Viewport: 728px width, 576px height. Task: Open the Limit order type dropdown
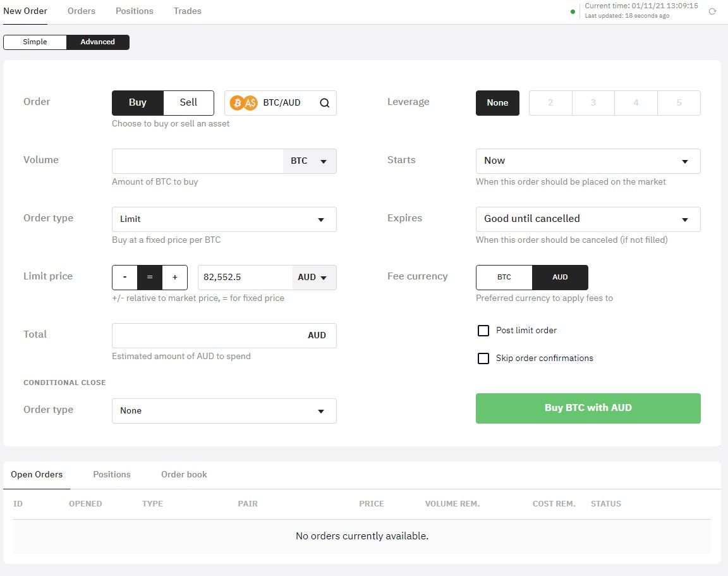coord(224,219)
